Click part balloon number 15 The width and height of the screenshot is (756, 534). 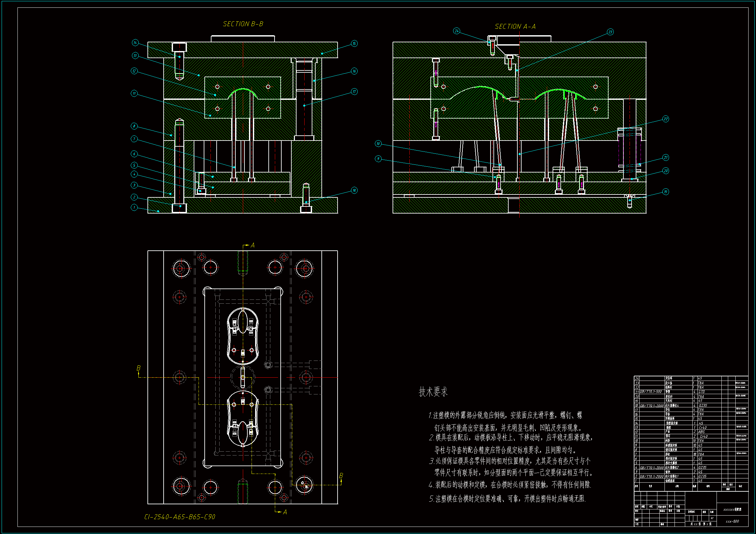click(x=354, y=43)
